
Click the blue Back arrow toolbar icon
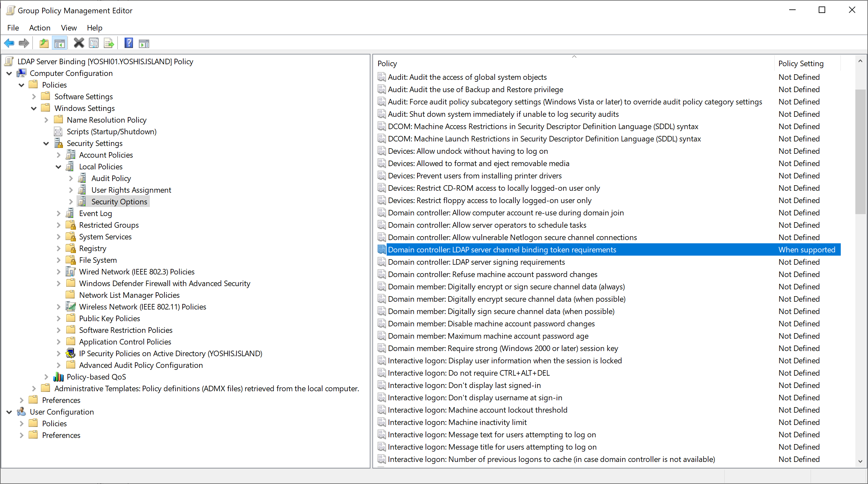tap(9, 43)
